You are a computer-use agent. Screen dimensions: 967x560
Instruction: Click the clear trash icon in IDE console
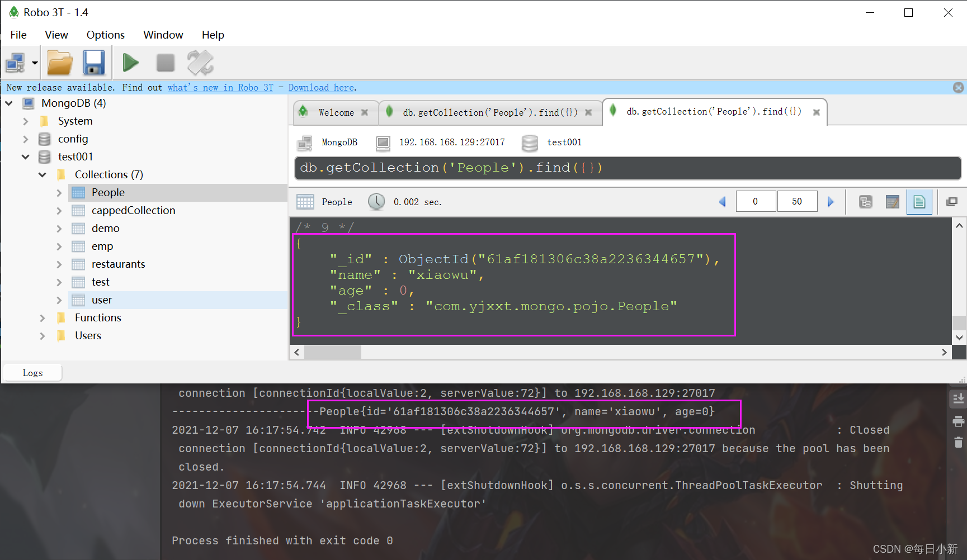pos(958,442)
